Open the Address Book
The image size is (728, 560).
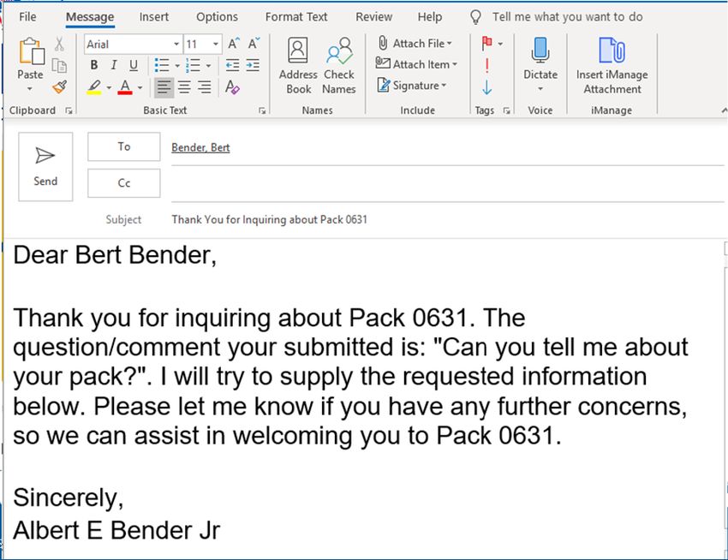click(x=298, y=66)
